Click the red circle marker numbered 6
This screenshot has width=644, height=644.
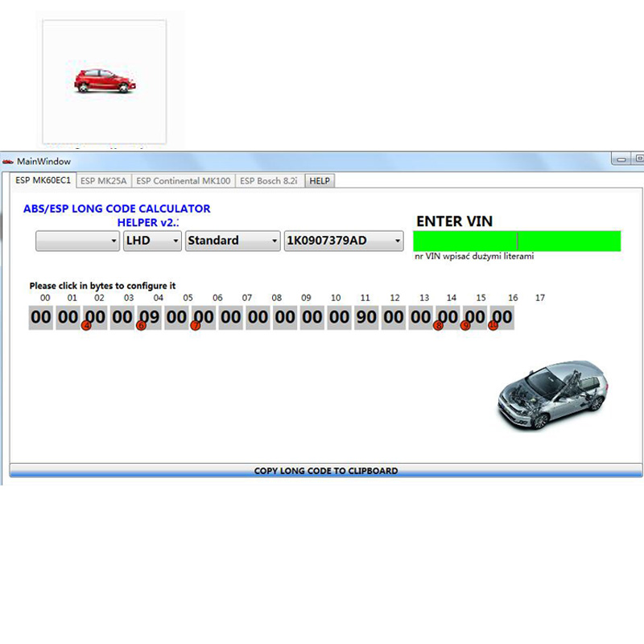click(141, 326)
